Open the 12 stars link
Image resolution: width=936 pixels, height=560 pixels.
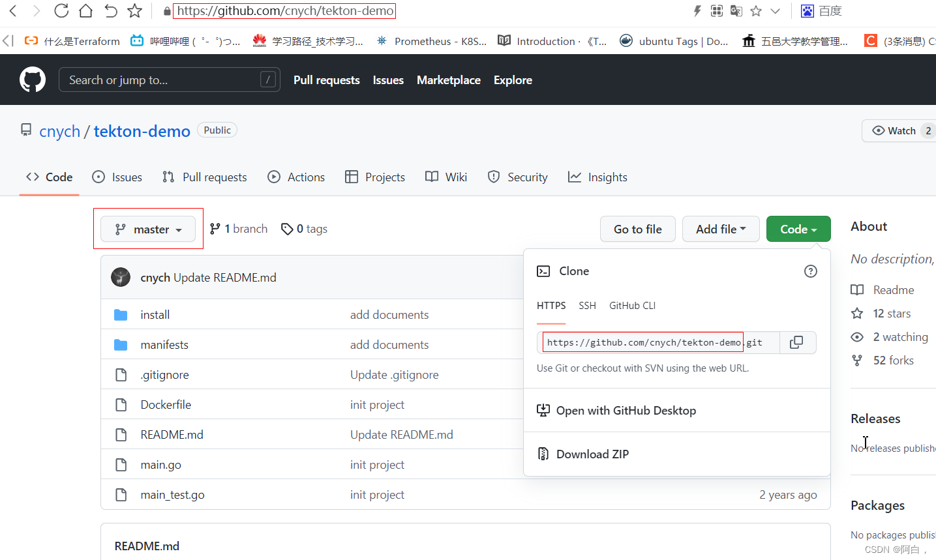881,314
